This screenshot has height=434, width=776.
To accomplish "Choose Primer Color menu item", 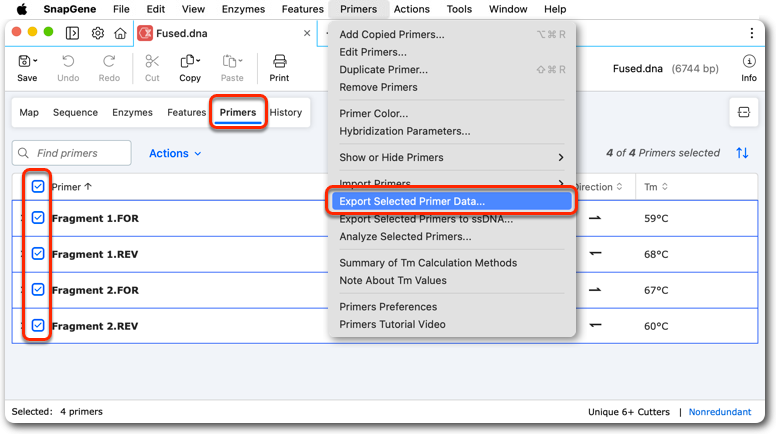I will click(452, 113).
